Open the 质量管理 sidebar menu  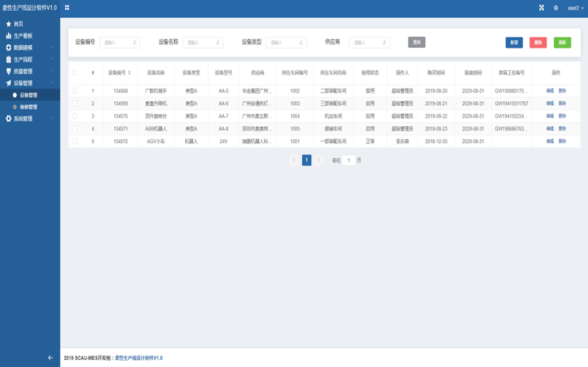[28, 71]
